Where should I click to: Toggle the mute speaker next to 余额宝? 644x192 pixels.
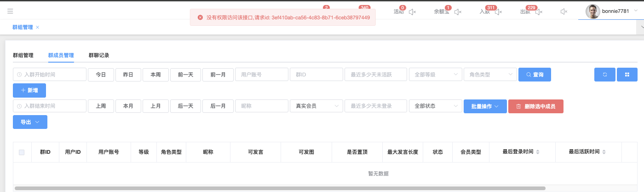[458, 12]
